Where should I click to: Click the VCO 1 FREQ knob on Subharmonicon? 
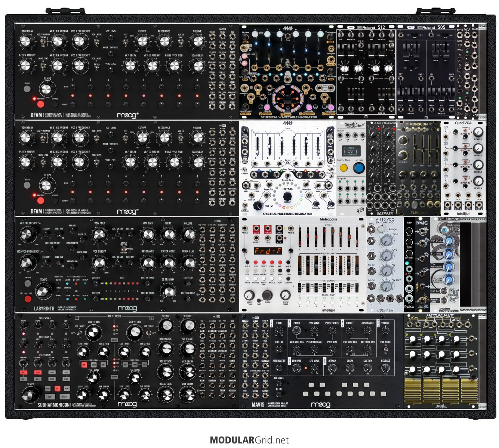point(93,333)
